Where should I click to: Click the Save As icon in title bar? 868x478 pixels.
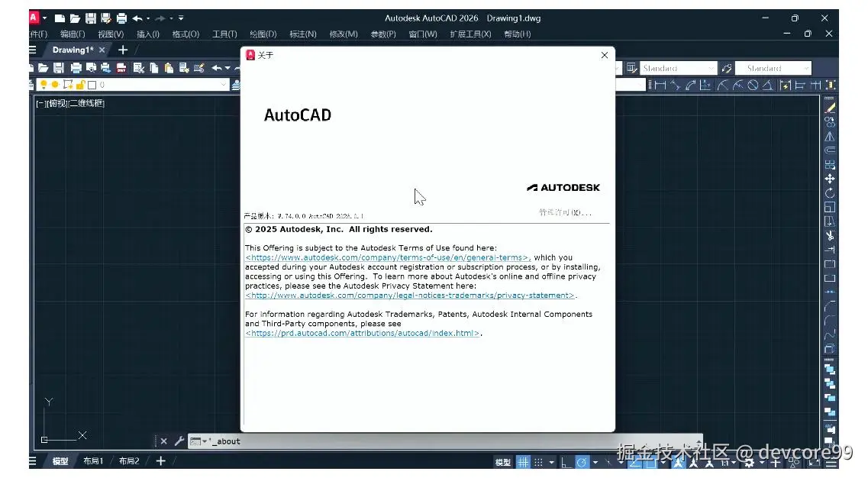(105, 18)
